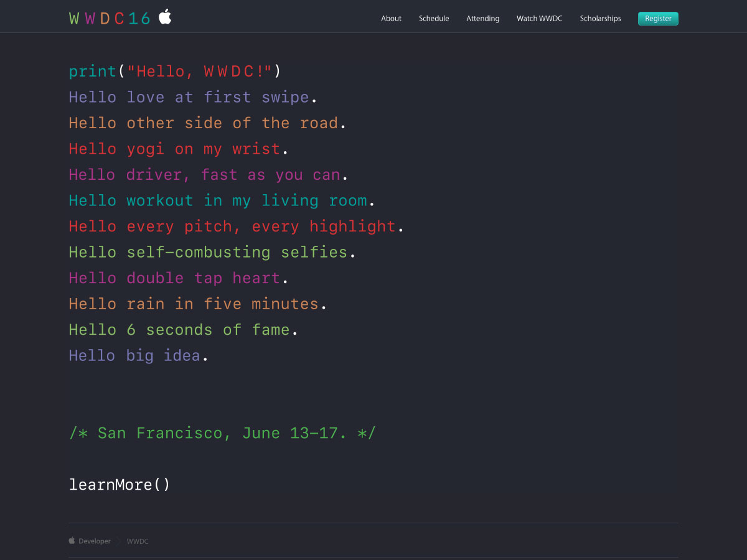Select Watch WWDC in navigation
747x560 pixels.
539,19
